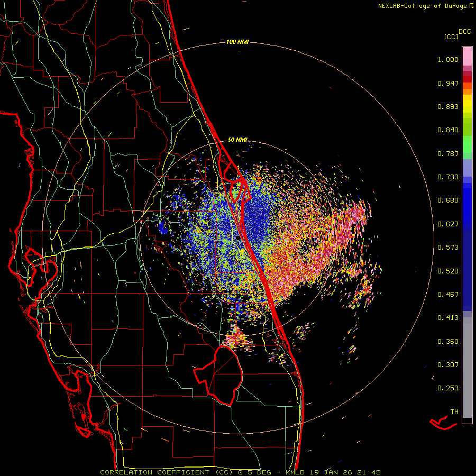Select the 0.413 scale value
This screenshot has width=476, height=476.
pos(448,318)
